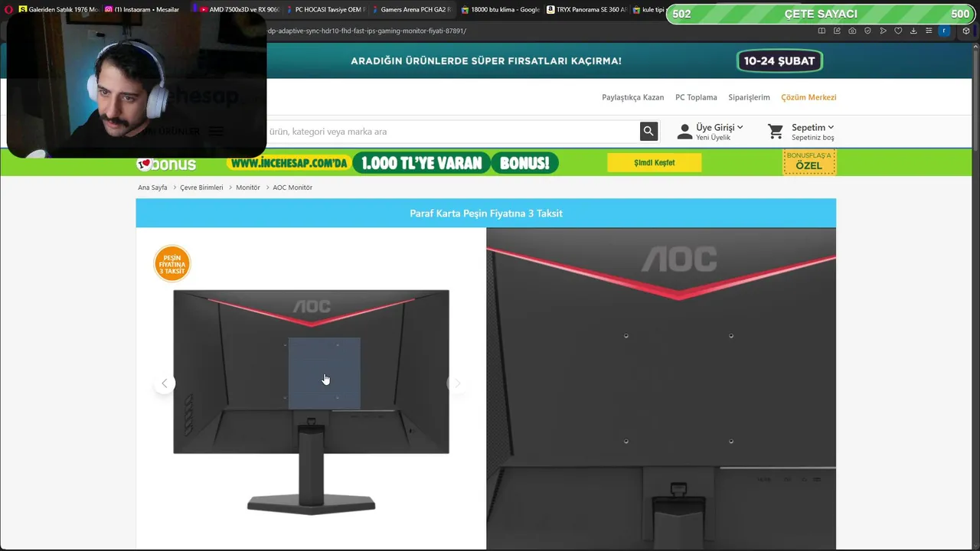
Task: Click the Opera menu logo
Action: (x=8, y=10)
